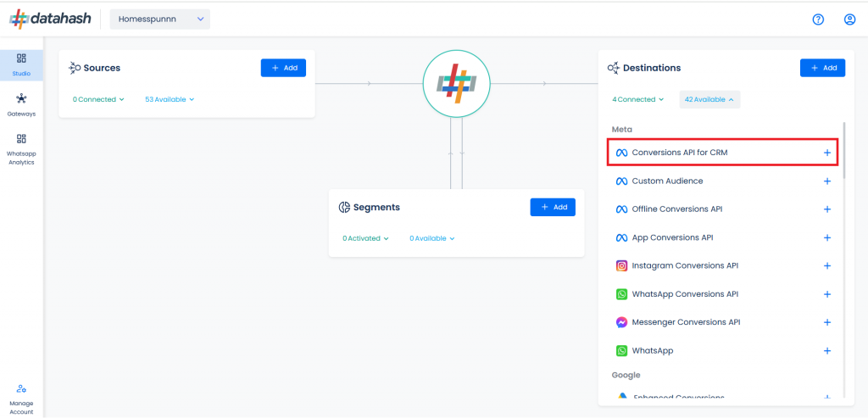The image size is (868, 418).
Task: Click WhatsApp logo beside the WhatsApp row
Action: coord(621,350)
